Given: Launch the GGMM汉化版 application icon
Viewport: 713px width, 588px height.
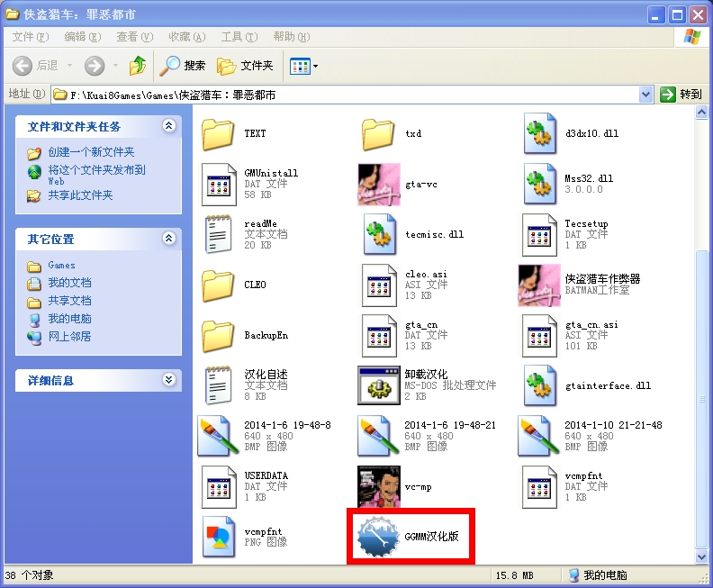Looking at the screenshot, I should tap(378, 537).
